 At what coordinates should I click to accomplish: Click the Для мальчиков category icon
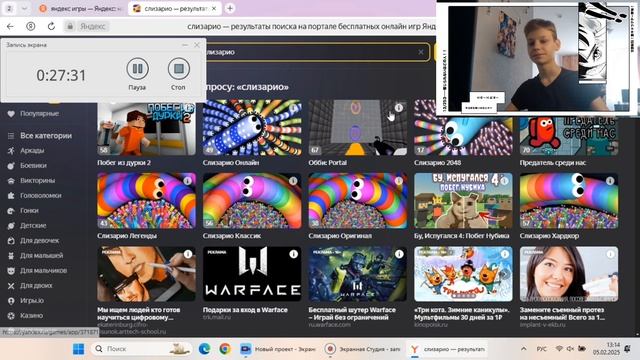[x=11, y=271]
